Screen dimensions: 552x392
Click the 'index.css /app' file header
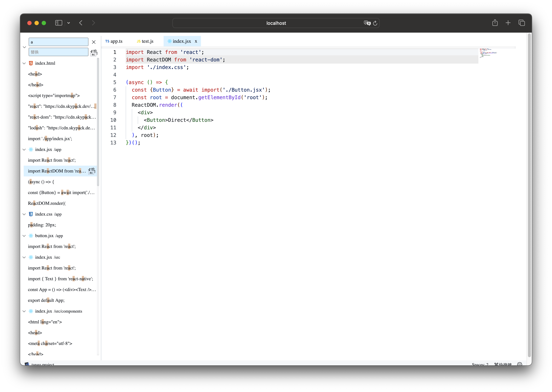click(x=60, y=214)
